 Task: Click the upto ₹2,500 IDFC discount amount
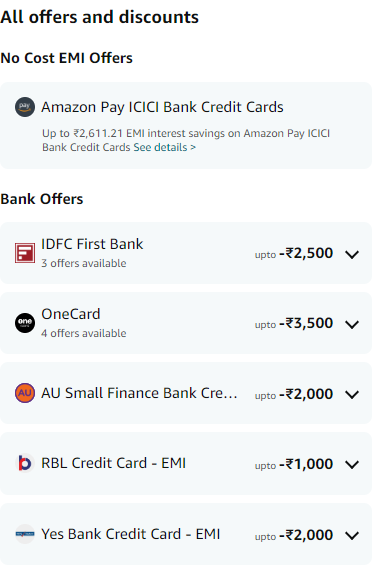click(294, 253)
